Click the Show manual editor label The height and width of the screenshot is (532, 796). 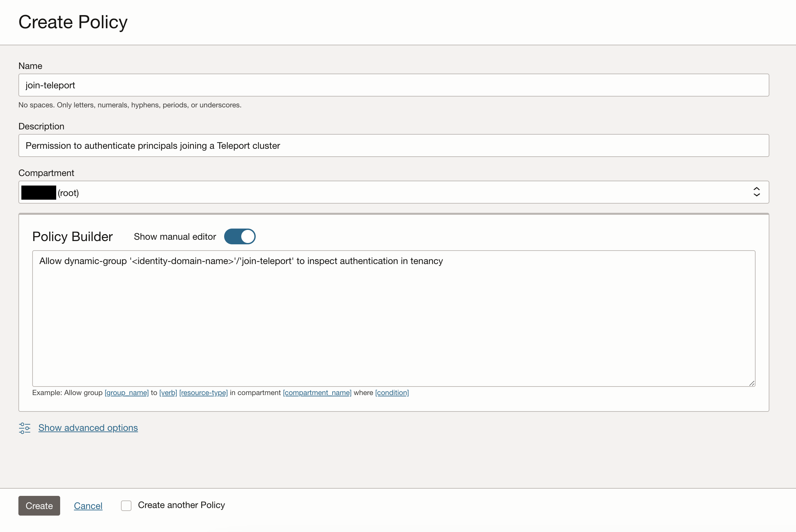175,237
